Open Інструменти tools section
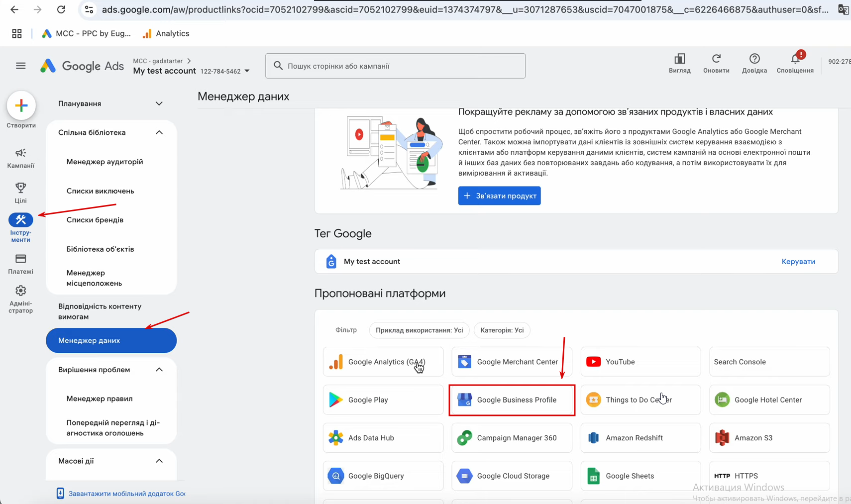Screen dimensions: 851x504 tap(20, 228)
